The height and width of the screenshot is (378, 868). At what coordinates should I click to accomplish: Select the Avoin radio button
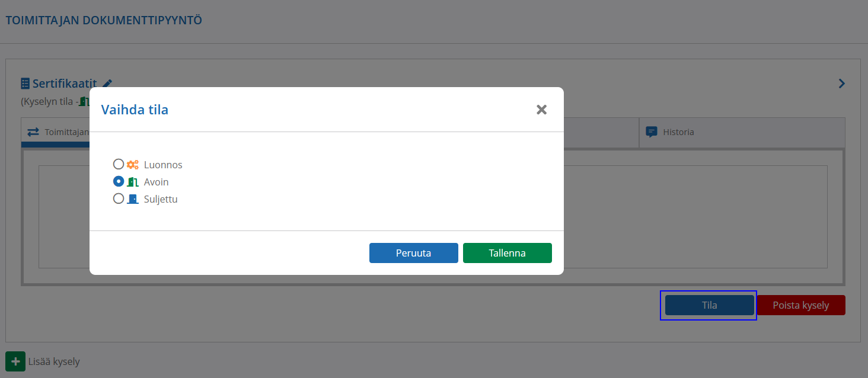(119, 181)
